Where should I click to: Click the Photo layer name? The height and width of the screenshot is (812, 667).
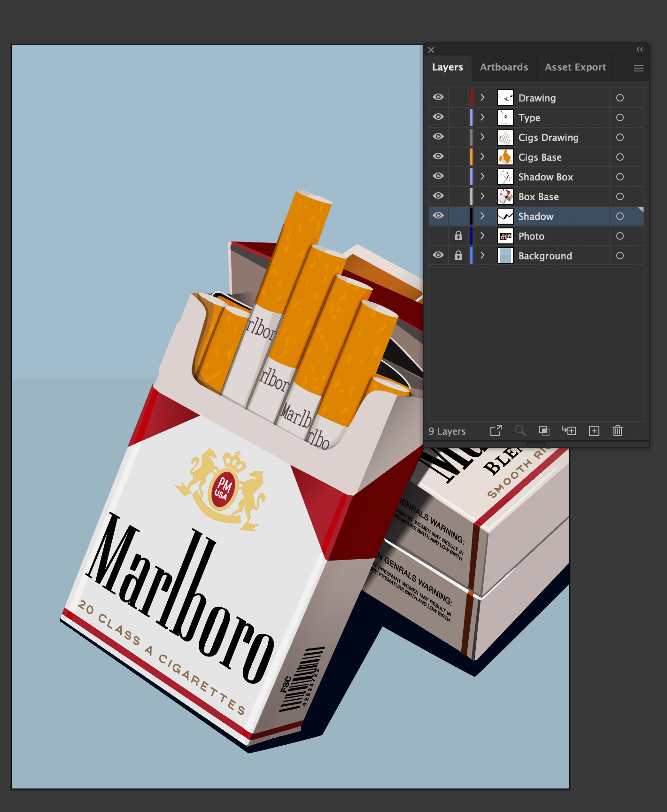coord(531,236)
